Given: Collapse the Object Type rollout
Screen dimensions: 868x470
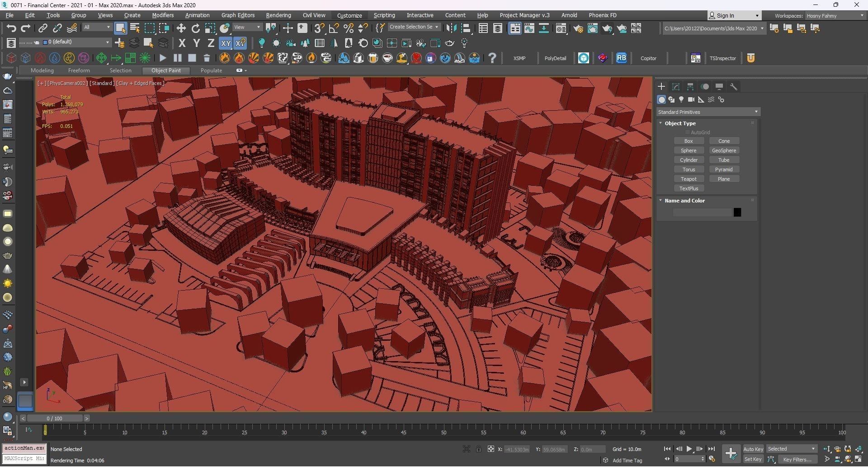Looking at the screenshot, I should [x=679, y=123].
